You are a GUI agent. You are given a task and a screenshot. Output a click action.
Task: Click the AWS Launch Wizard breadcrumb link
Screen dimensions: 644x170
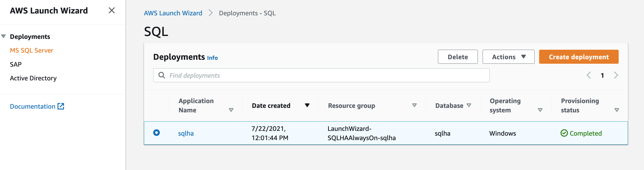click(x=173, y=13)
